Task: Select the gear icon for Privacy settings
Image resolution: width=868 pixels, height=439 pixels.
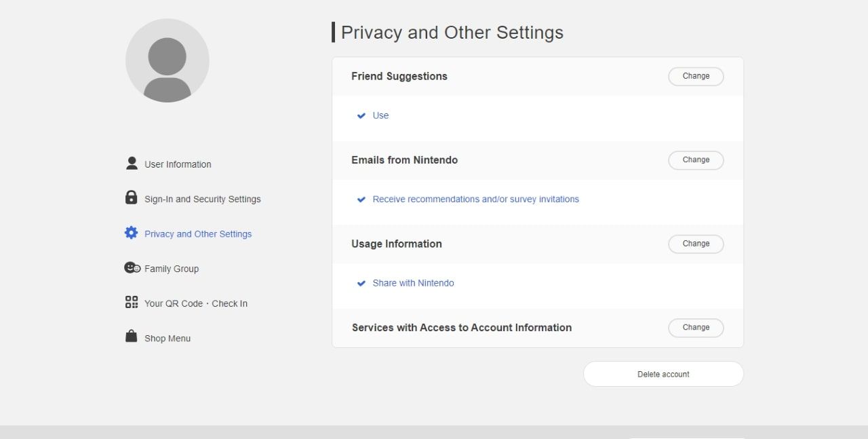Action: point(131,233)
